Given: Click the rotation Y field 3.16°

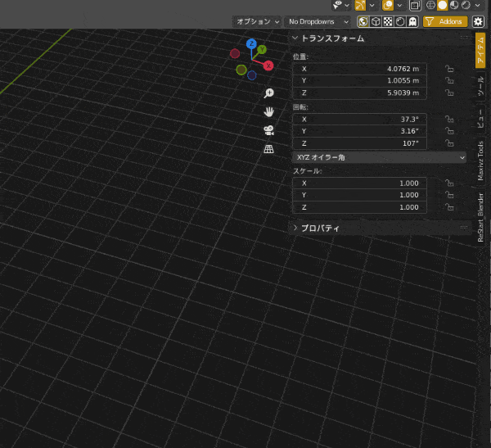Looking at the screenshot, I should [x=359, y=131].
